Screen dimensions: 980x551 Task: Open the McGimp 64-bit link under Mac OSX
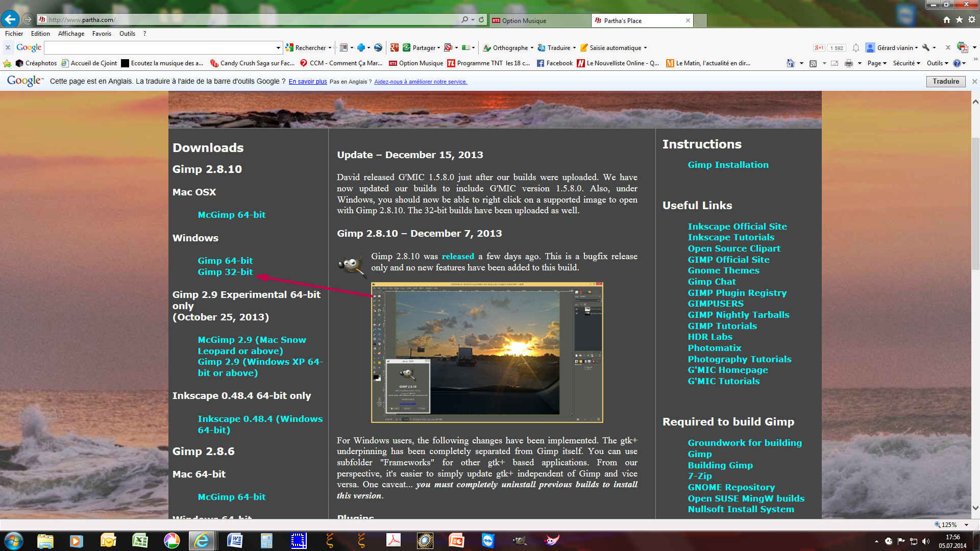(231, 215)
